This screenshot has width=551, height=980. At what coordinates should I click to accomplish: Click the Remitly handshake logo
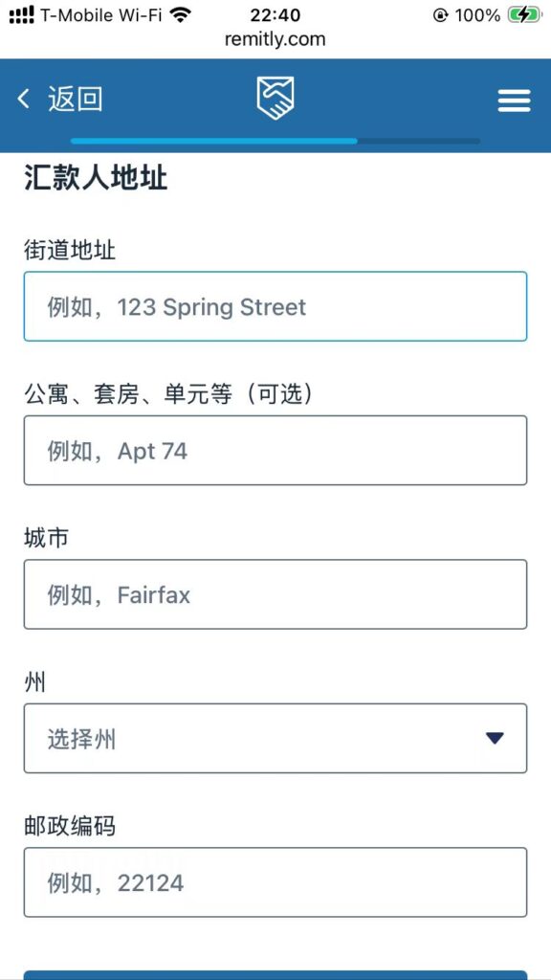(275, 97)
